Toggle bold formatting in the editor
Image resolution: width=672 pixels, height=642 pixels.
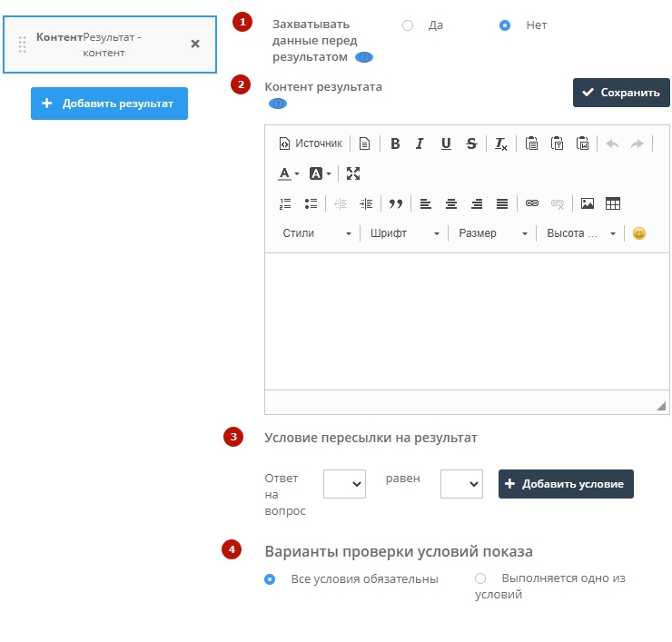(395, 143)
